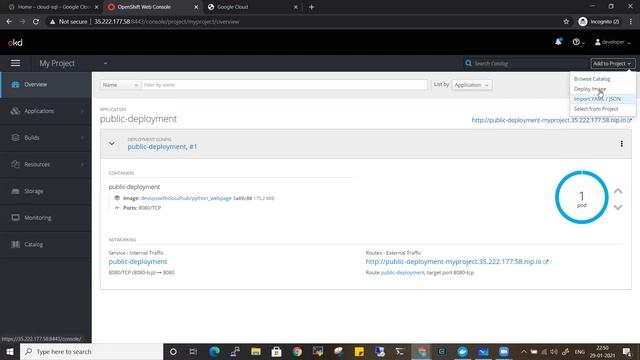The height and width of the screenshot is (360, 640).
Task: Launch Microsoft Edge from the taskbar
Action: pos(214,352)
